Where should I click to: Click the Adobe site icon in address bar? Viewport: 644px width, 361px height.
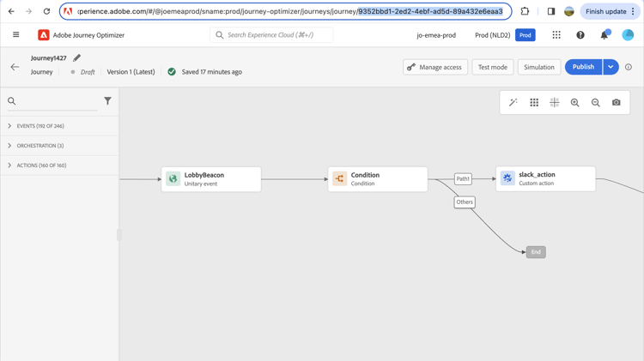[x=68, y=11]
